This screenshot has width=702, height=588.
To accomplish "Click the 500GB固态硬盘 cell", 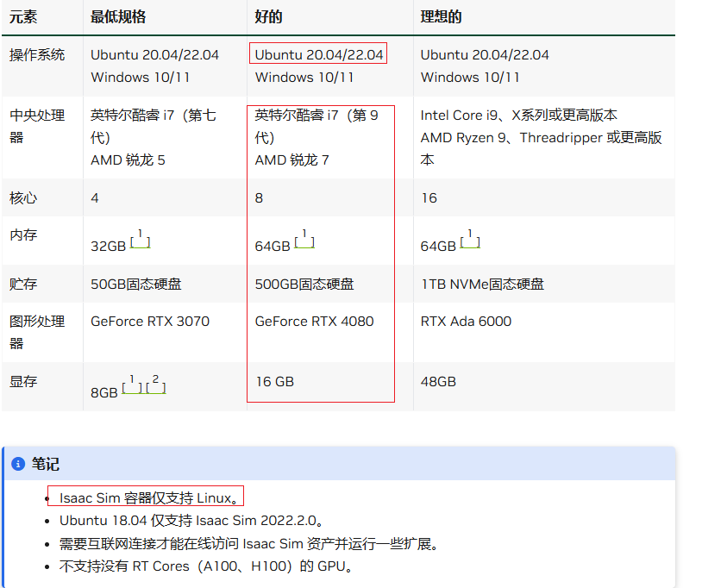I will (x=304, y=284).
